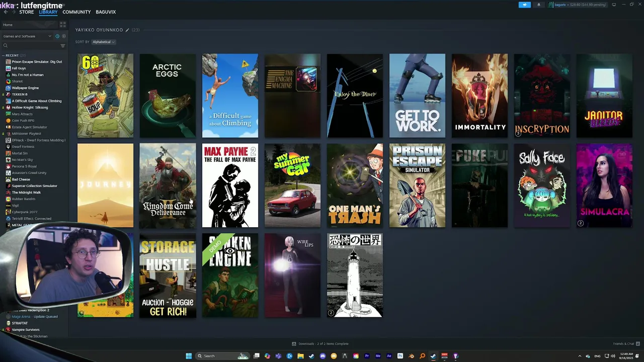Open the Simulacra game cover
The image size is (644, 362).
click(x=604, y=186)
